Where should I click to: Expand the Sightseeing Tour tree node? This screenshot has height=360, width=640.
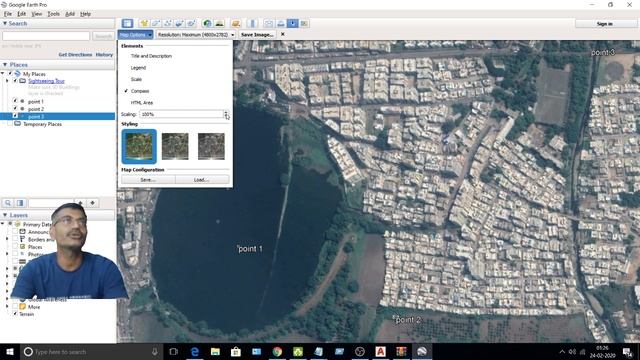[x=7, y=81]
